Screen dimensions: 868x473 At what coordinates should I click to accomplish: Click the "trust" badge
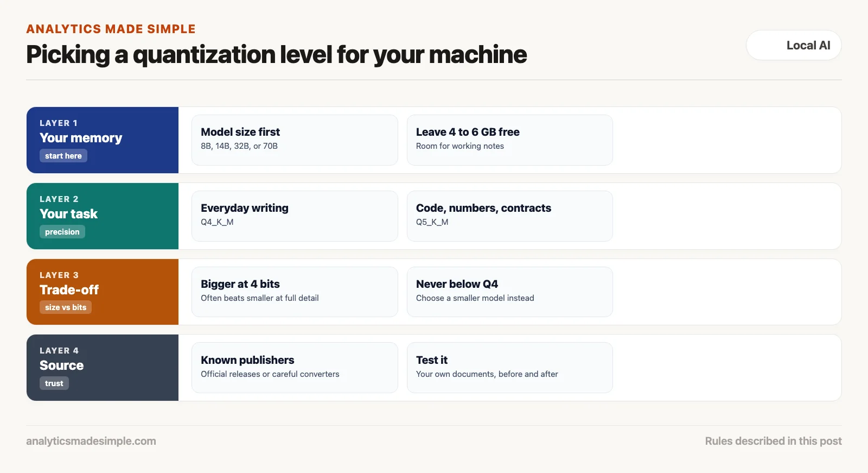pos(54,383)
